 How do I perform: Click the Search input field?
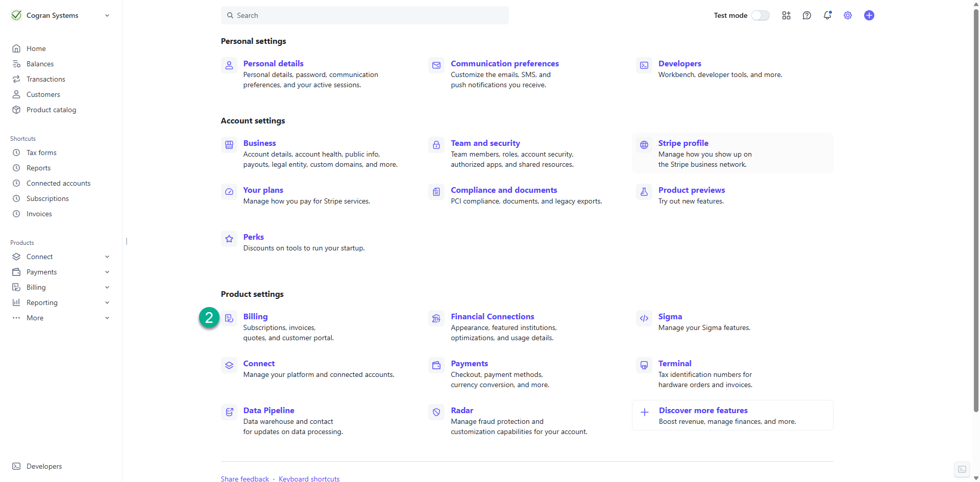(x=364, y=15)
